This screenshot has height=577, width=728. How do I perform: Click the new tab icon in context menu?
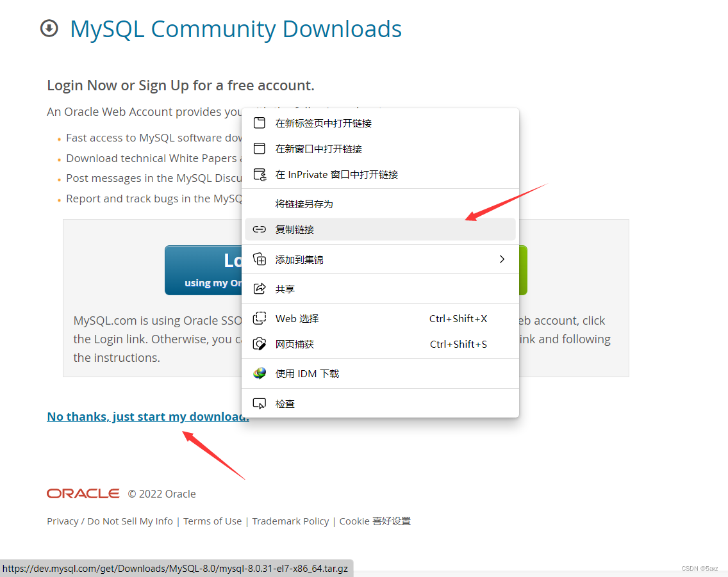(x=260, y=123)
